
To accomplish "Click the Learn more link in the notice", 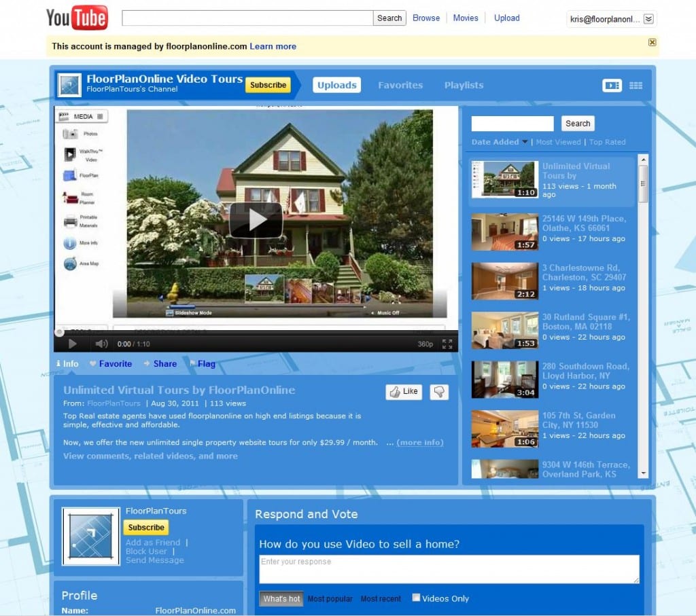I will tap(273, 47).
